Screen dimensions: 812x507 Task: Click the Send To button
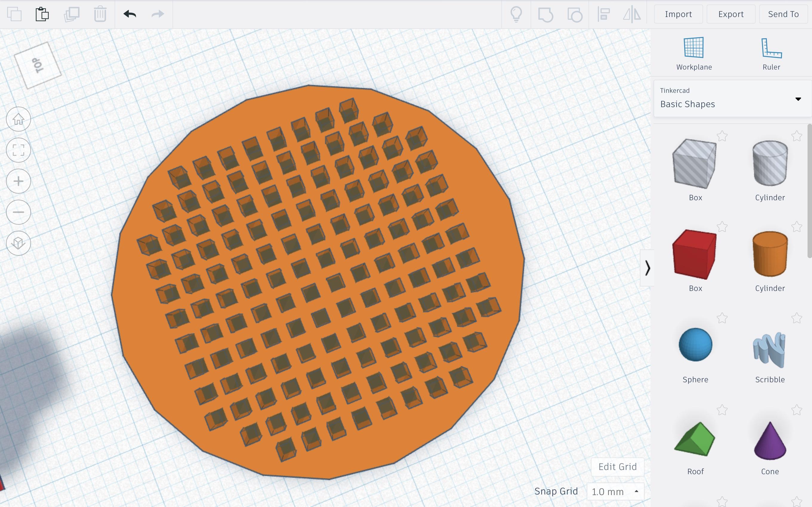[x=783, y=14]
